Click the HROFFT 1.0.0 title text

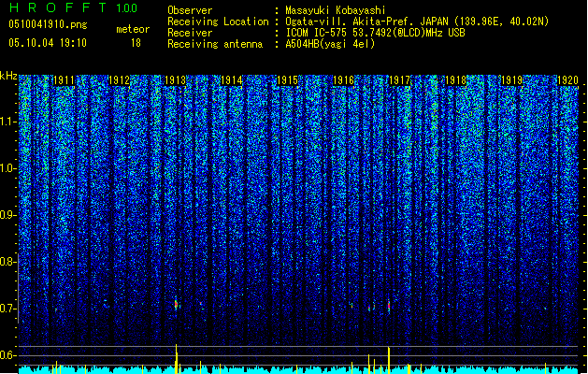[x=73, y=7]
